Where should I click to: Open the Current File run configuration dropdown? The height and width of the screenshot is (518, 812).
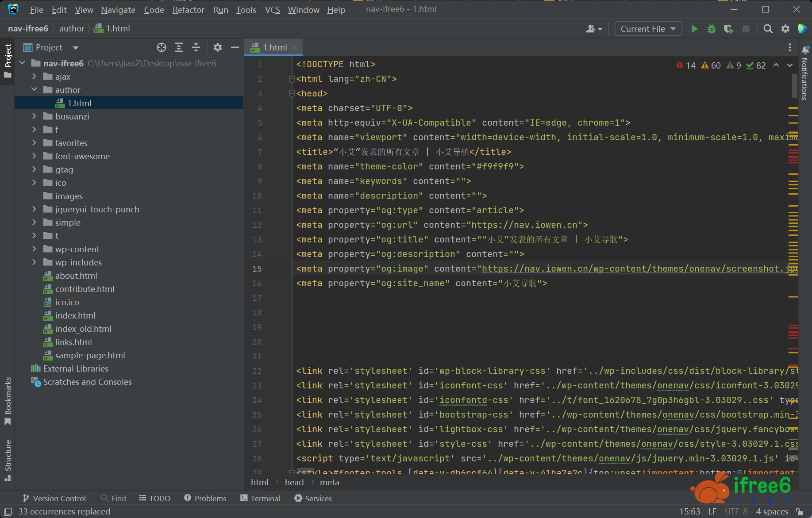648,29
